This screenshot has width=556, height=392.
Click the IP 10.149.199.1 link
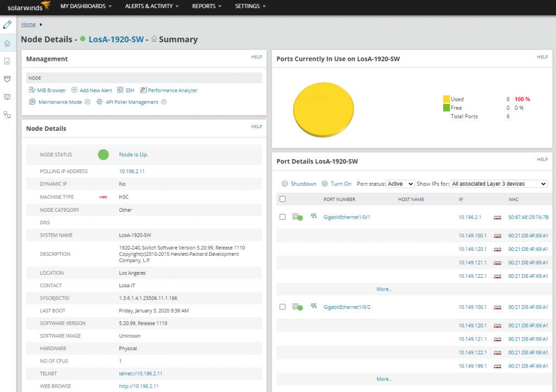pyautogui.click(x=473, y=366)
